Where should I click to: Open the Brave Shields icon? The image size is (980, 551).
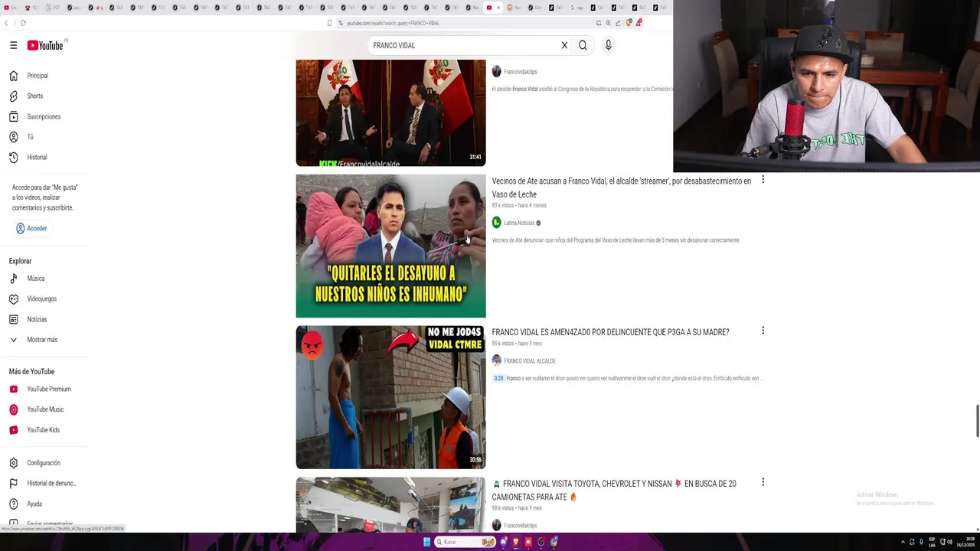click(x=629, y=23)
